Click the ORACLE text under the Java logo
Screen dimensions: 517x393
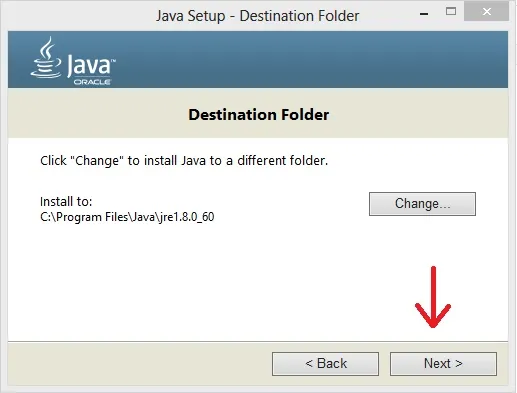pyautogui.click(x=92, y=82)
